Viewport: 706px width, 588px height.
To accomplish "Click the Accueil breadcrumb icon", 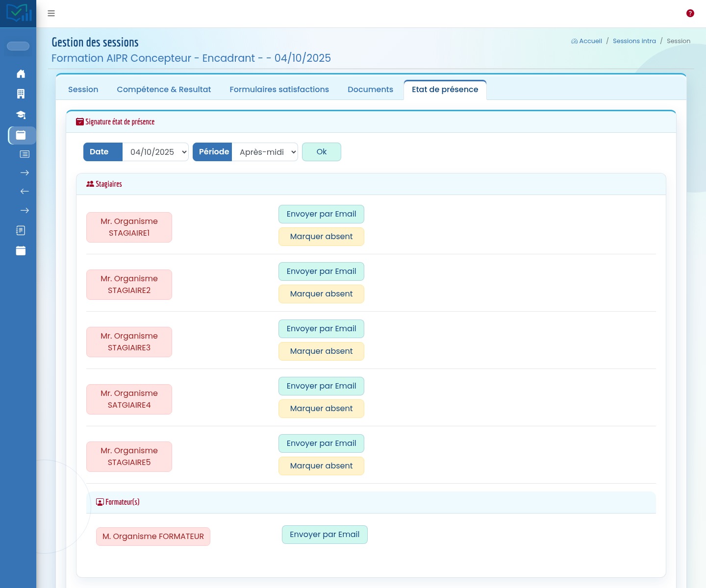I will [x=574, y=41].
